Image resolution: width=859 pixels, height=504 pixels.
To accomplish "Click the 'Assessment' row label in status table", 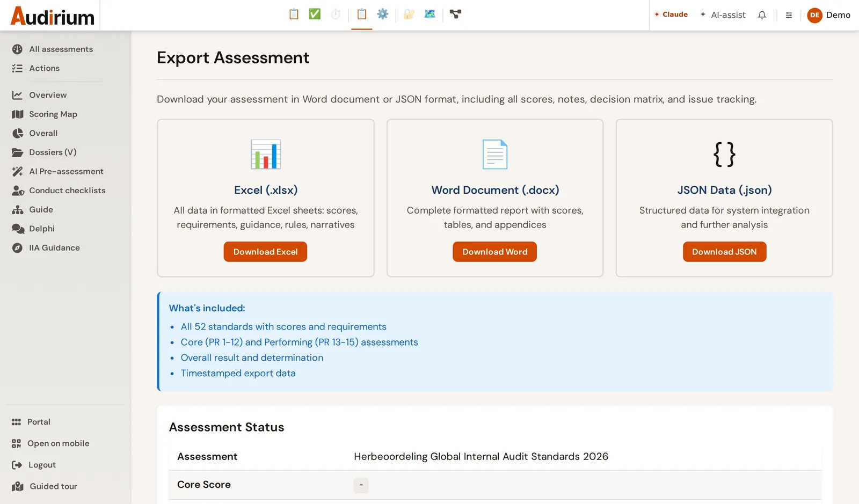I will click(207, 457).
